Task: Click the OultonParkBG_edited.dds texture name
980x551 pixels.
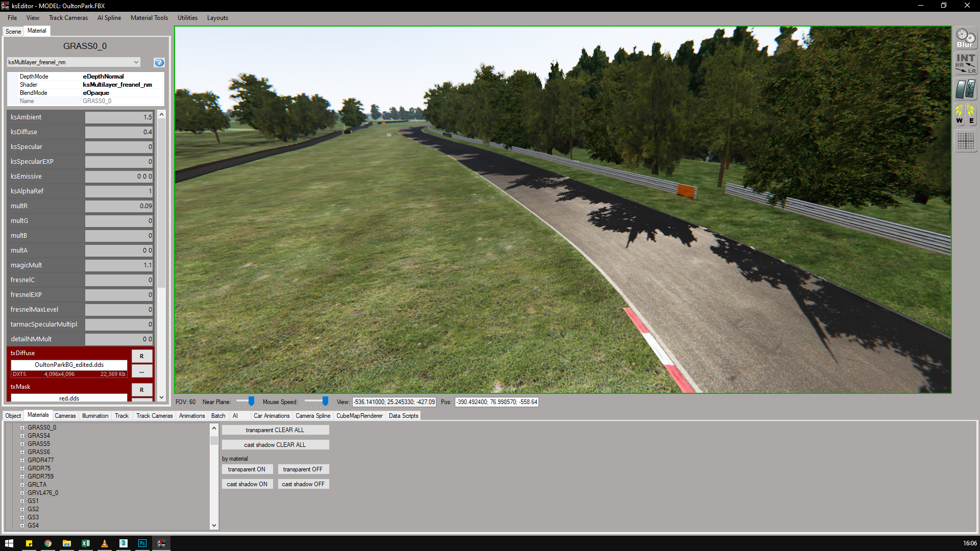Action: pyautogui.click(x=69, y=365)
